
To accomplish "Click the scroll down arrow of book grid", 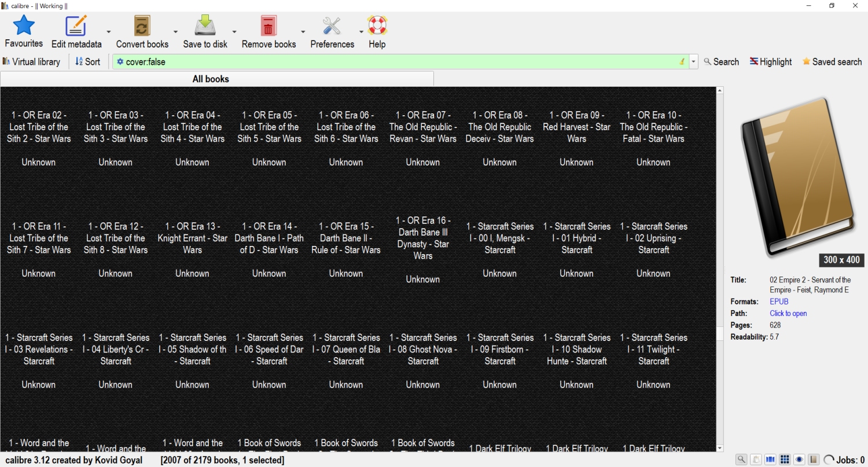I will (x=720, y=448).
